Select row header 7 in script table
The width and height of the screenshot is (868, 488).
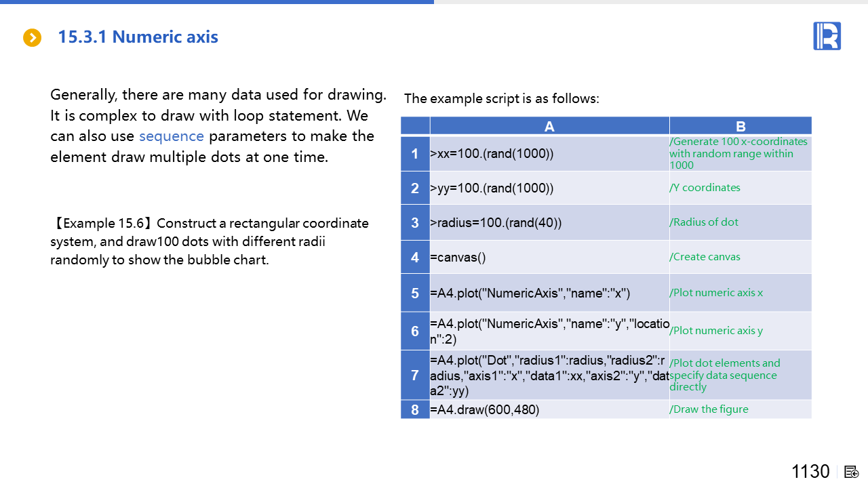point(415,375)
